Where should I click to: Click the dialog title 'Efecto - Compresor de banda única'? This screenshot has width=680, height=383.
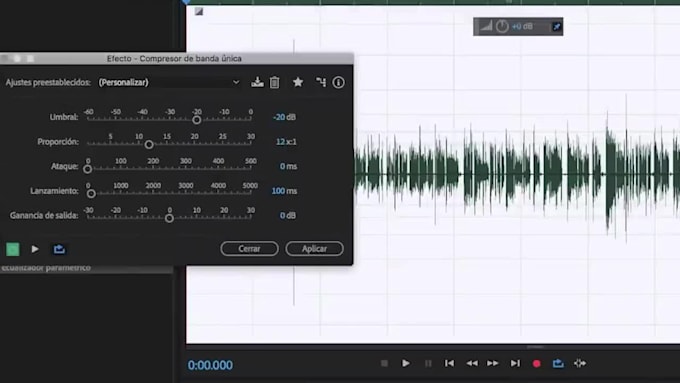coord(174,59)
